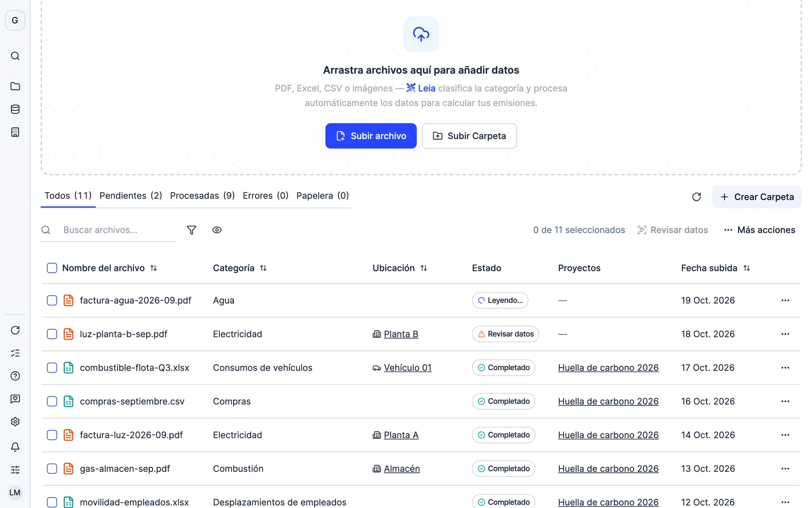Image resolution: width=812 pixels, height=508 pixels.
Task: Click the G workspace avatar
Action: pos(15,20)
